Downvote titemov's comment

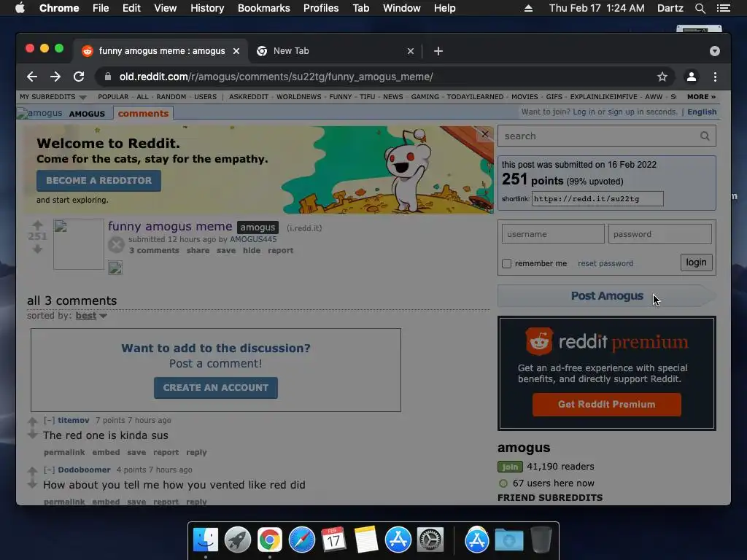pos(32,435)
